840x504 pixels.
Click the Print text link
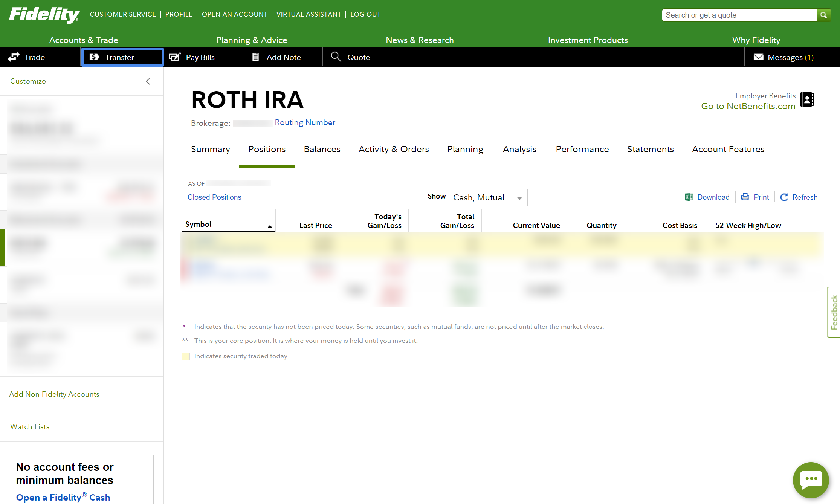coord(761,197)
